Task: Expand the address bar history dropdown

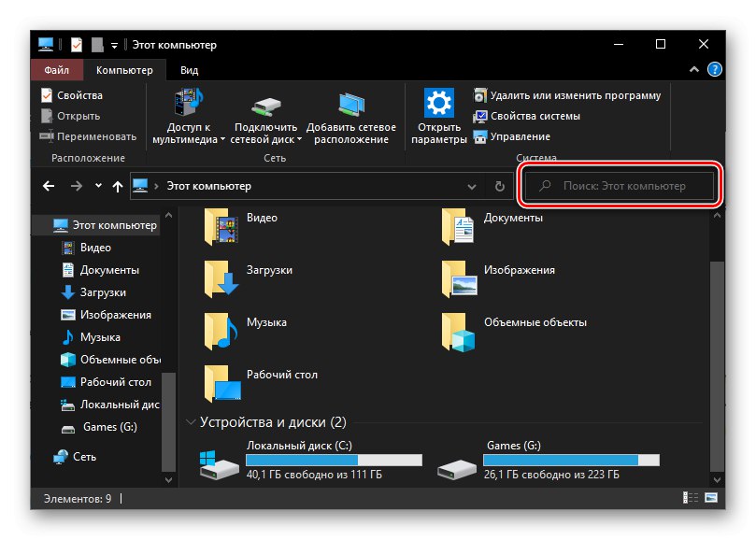Action: (x=472, y=186)
